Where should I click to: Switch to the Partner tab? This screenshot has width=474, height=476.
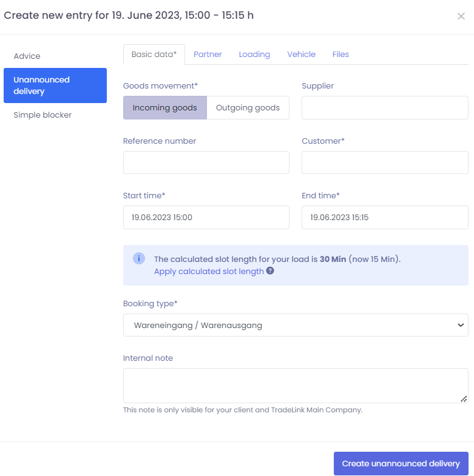click(x=208, y=55)
